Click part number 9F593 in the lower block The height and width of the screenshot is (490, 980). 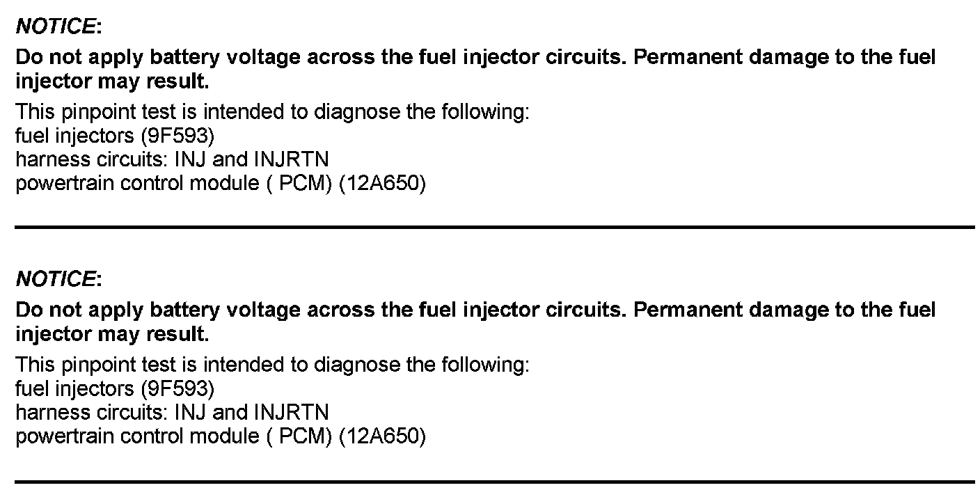click(x=177, y=388)
